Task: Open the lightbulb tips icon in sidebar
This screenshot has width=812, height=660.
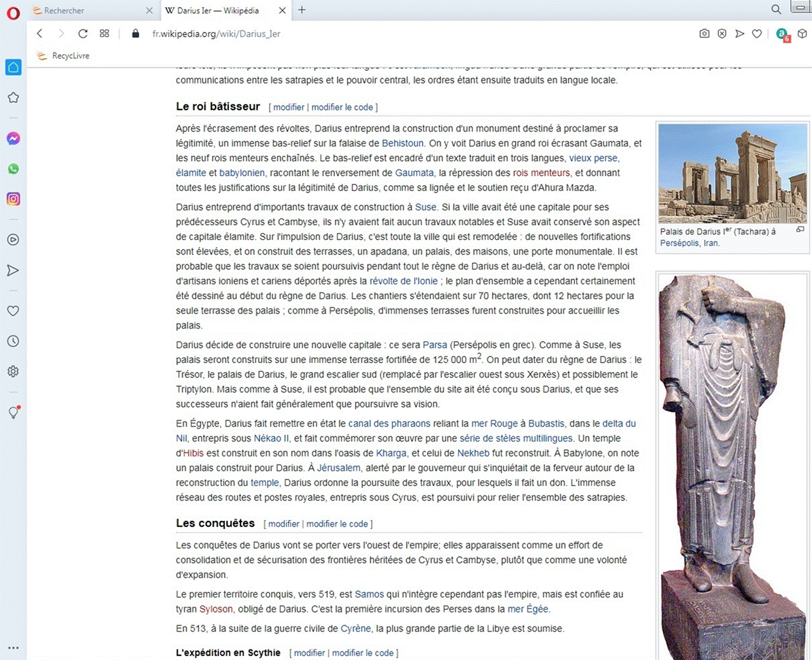Action: pos(13,413)
